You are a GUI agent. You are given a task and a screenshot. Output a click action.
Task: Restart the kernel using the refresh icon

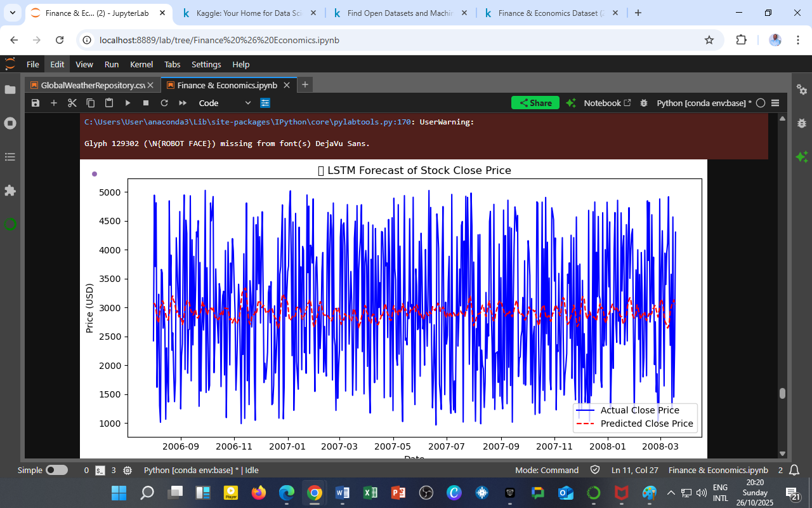tap(164, 103)
